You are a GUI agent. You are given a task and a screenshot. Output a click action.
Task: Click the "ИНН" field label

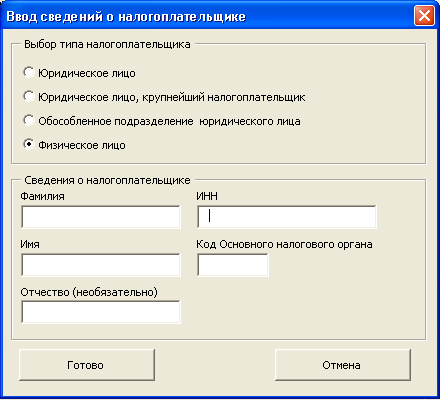(207, 196)
